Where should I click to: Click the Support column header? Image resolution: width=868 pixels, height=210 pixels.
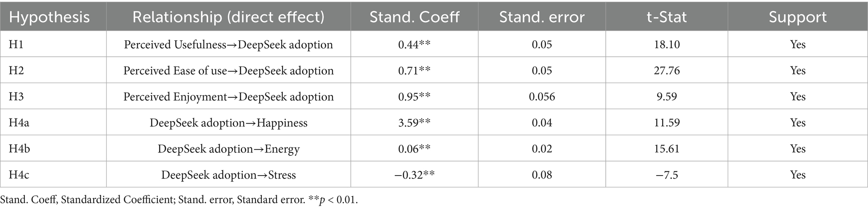[x=798, y=17]
